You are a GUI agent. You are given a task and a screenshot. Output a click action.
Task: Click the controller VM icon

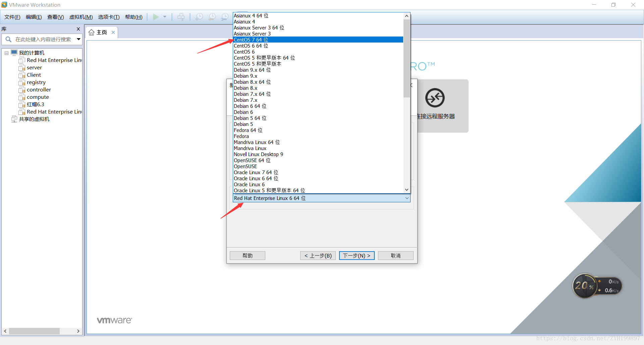tap(22, 90)
